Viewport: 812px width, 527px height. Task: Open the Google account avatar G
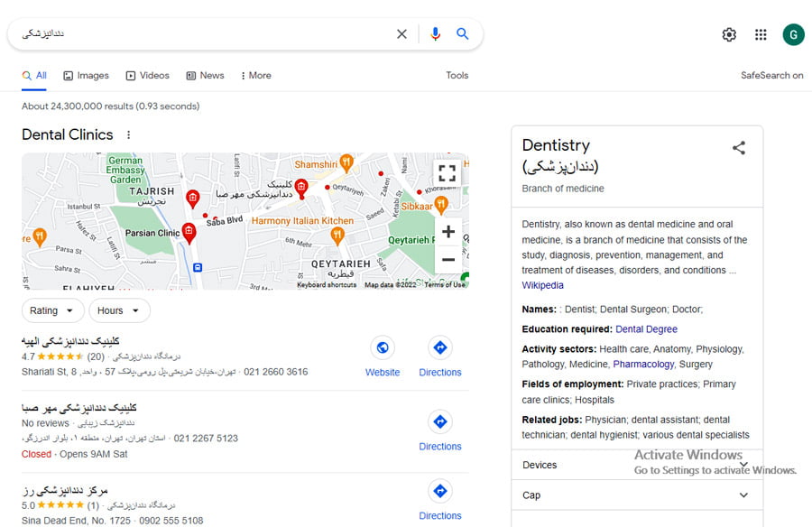793,34
